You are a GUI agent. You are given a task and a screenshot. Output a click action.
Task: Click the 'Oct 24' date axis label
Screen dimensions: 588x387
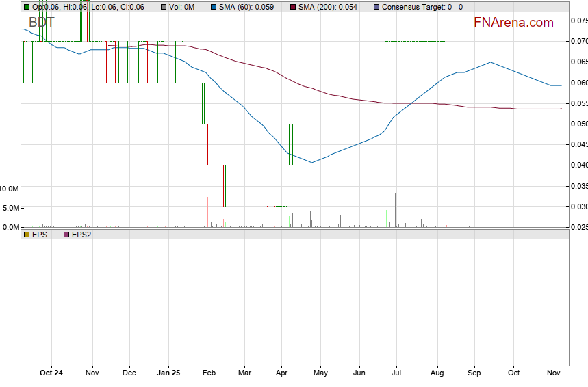(51, 373)
